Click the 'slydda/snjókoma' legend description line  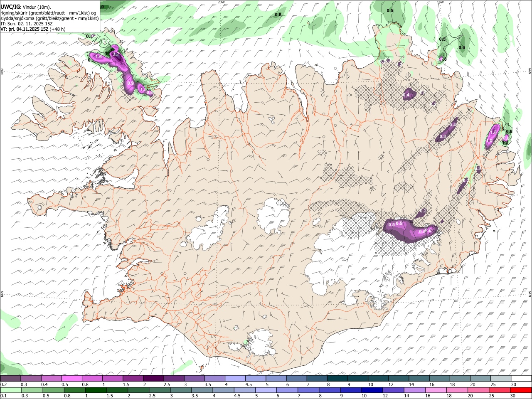click(49, 19)
